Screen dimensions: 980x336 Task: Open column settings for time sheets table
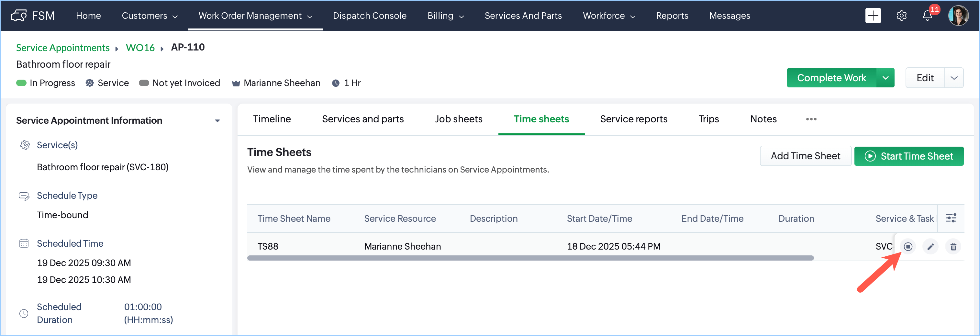click(x=951, y=218)
